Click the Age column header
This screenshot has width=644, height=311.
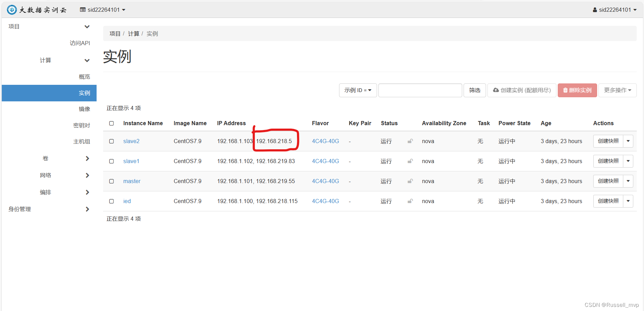pyautogui.click(x=546, y=123)
